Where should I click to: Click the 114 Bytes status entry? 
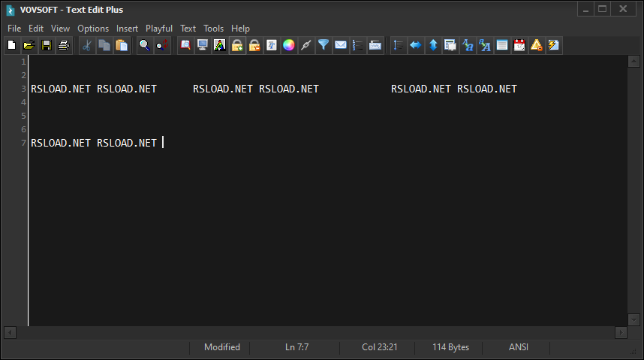(450, 347)
